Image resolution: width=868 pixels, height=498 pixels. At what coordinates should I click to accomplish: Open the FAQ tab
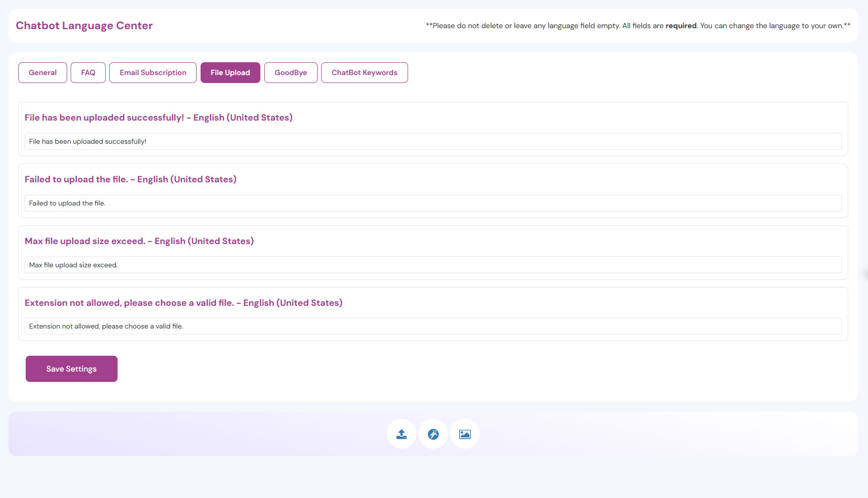click(x=88, y=73)
